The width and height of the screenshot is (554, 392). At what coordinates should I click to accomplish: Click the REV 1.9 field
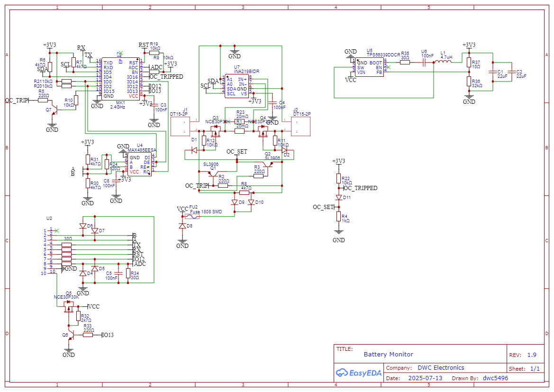[x=523, y=355]
